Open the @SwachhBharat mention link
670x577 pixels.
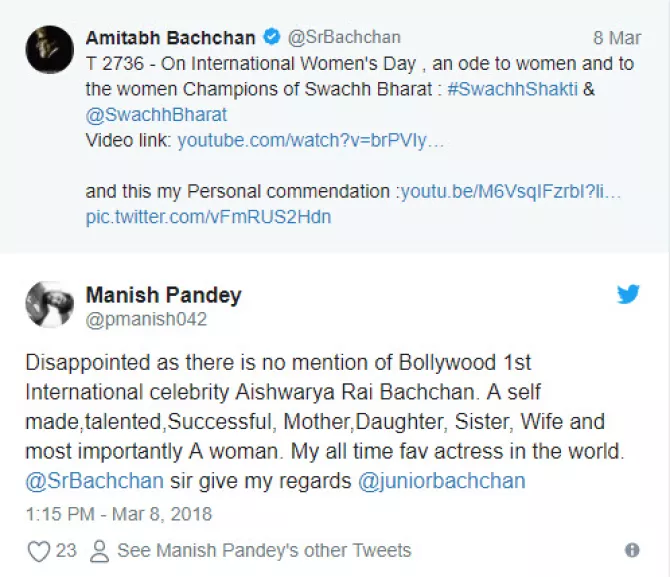coord(156,114)
